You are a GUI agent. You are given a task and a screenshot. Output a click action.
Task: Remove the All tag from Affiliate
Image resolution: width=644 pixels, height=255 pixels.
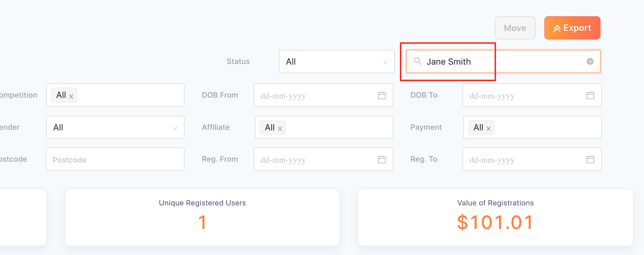pos(280,129)
